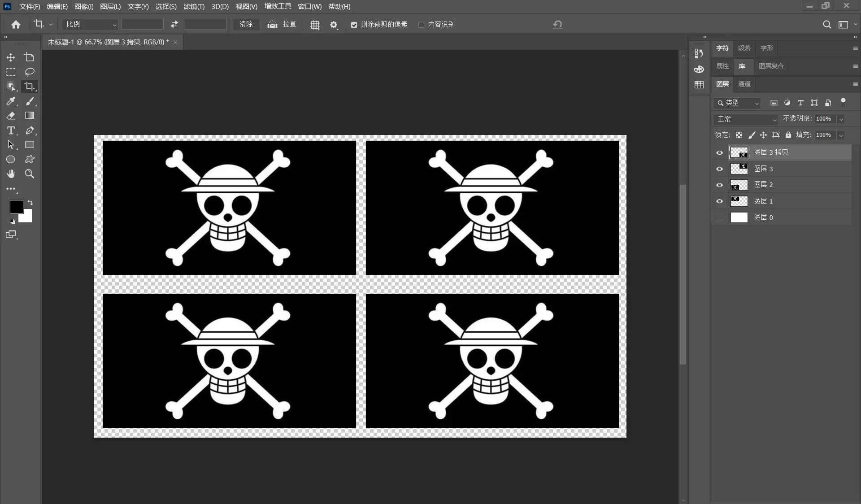Viewport: 861px width, 504px height.
Task: Open the crop ratio 比例 dropdown
Action: coord(91,24)
